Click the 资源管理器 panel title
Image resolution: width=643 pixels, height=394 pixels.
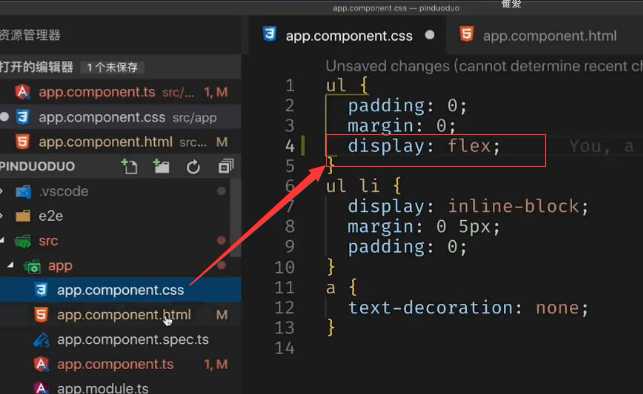point(30,35)
